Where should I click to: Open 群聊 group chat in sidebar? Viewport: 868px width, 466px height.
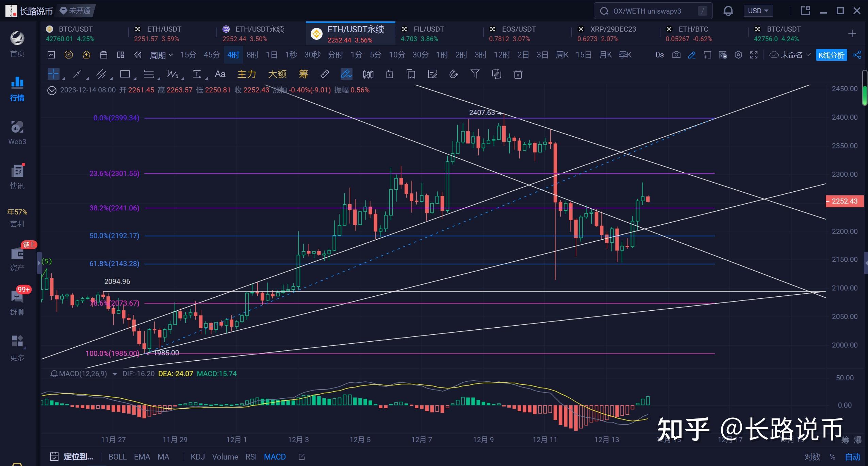coord(17,303)
